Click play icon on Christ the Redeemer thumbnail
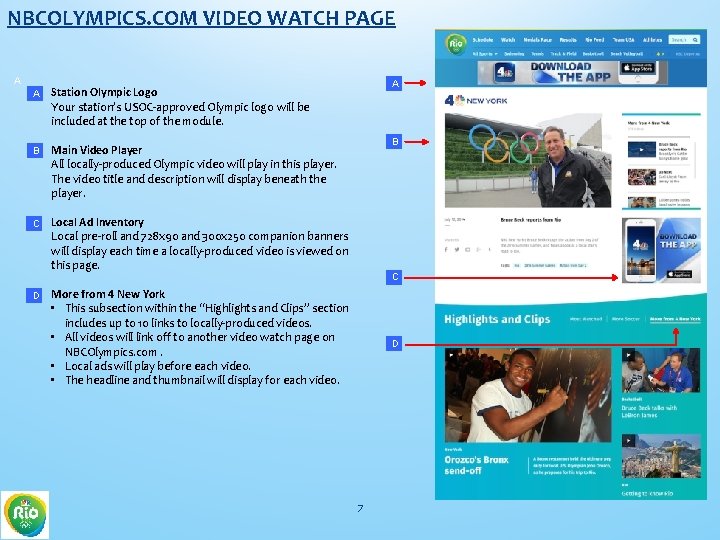This screenshot has height=540, width=720. click(x=629, y=441)
